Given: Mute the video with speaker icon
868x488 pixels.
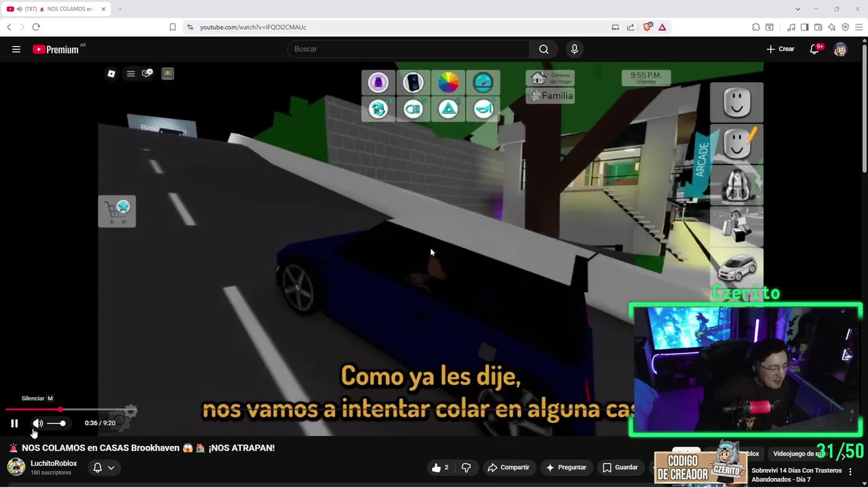Looking at the screenshot, I should (38, 423).
